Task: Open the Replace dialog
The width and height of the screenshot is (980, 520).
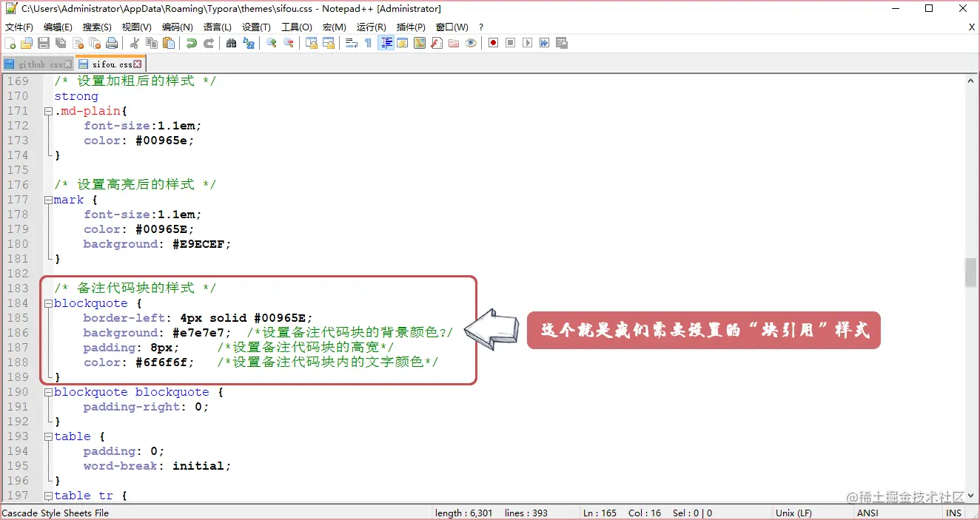Action: click(x=249, y=43)
